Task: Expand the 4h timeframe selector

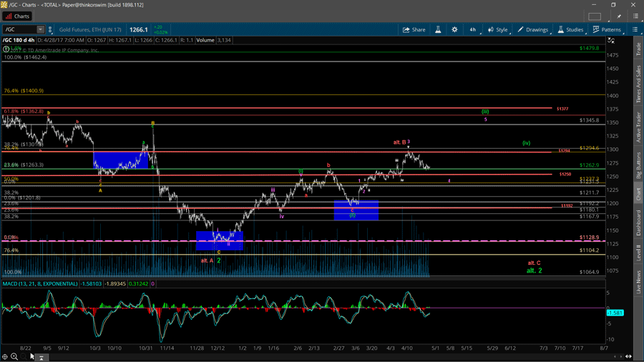Action: click(x=472, y=30)
